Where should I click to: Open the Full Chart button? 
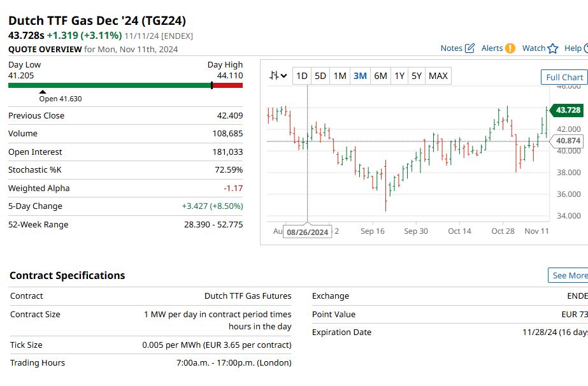coord(564,77)
